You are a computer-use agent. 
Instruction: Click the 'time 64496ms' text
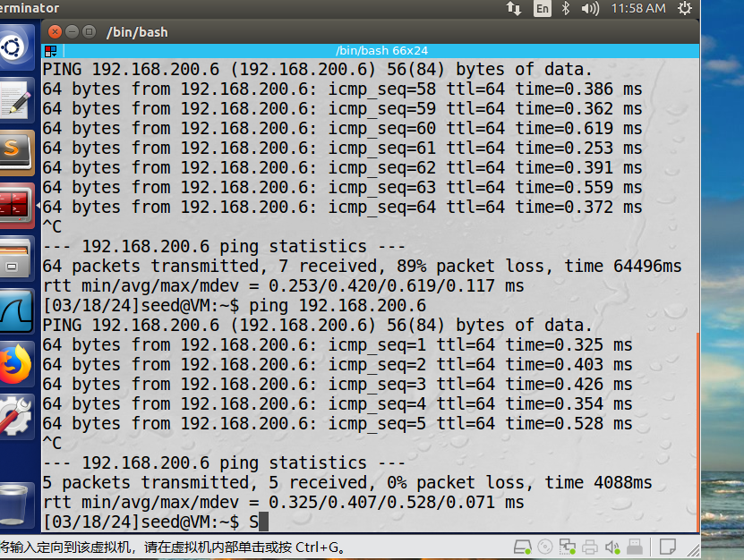(623, 267)
